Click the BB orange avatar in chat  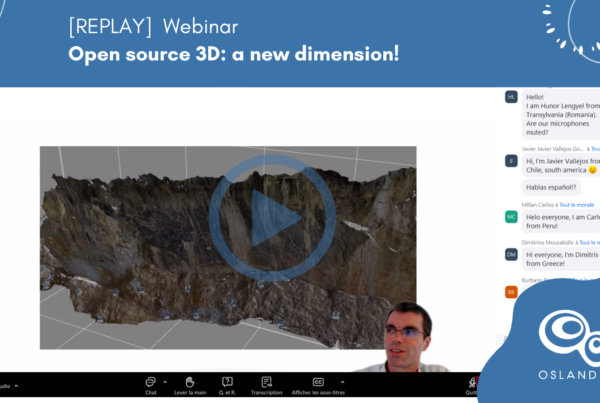click(511, 292)
